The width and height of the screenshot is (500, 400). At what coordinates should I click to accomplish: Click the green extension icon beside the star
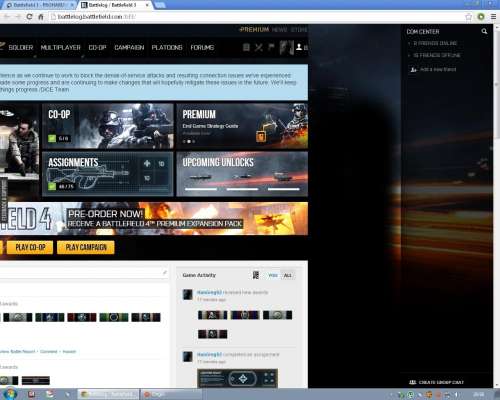tap(481, 16)
